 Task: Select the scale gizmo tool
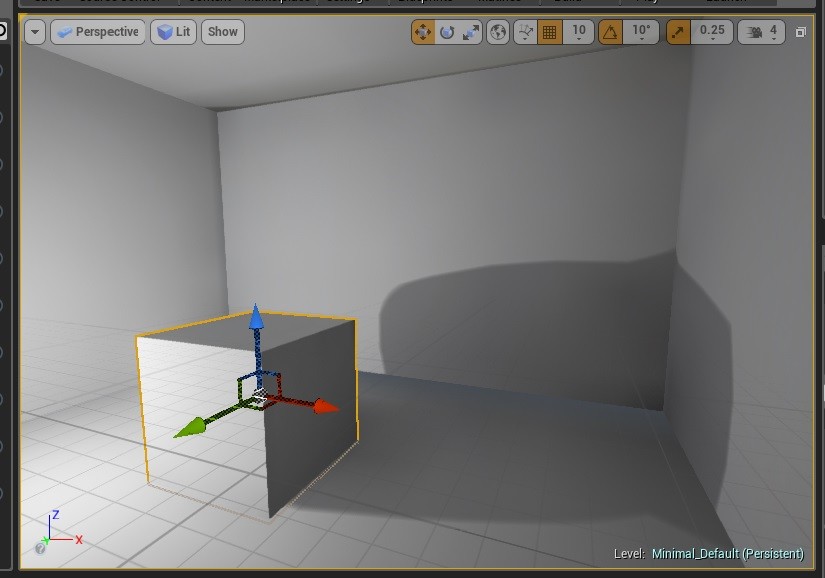click(x=470, y=33)
